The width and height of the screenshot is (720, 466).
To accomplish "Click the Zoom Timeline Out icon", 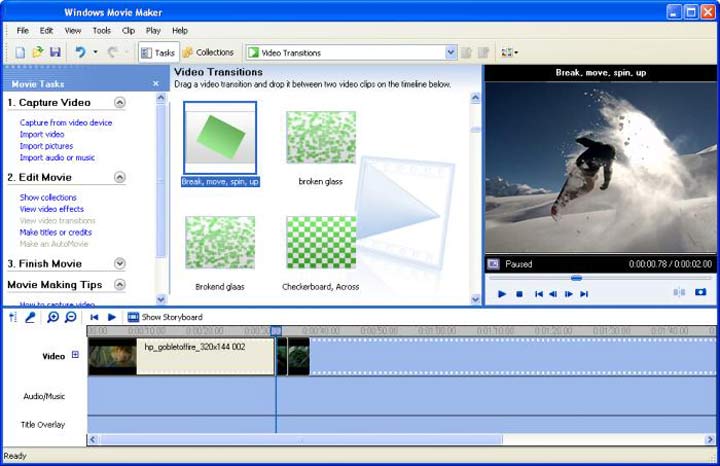I will click(71, 317).
